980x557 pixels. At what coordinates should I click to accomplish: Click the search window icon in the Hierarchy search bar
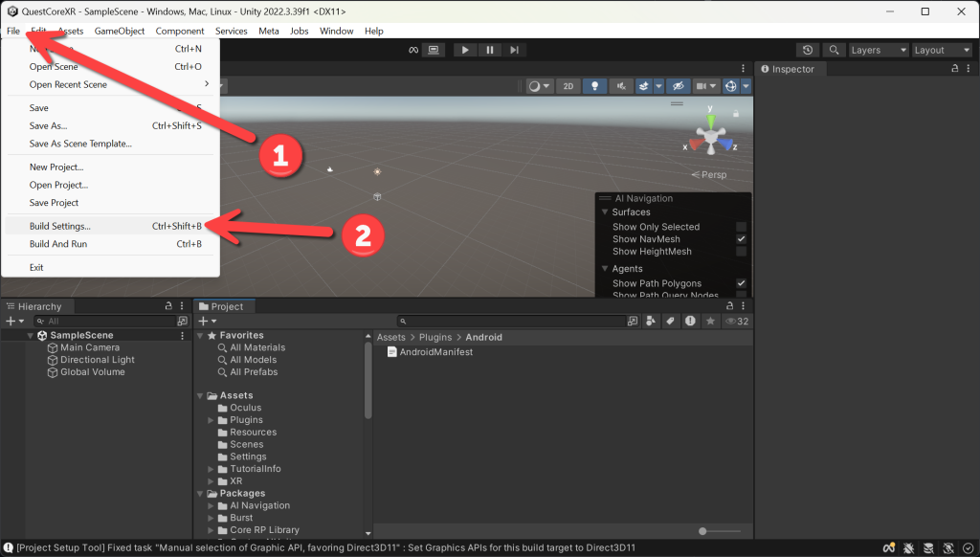pos(182,321)
